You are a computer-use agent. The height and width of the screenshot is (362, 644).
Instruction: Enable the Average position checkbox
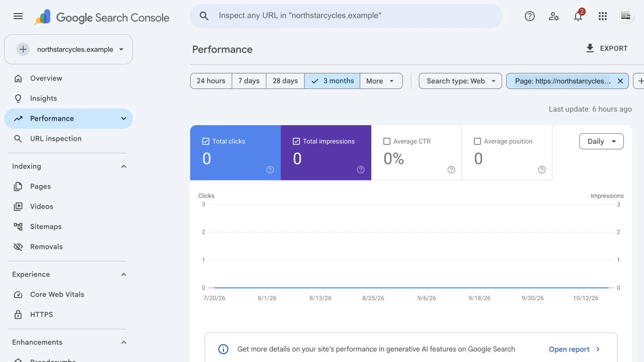click(x=477, y=141)
